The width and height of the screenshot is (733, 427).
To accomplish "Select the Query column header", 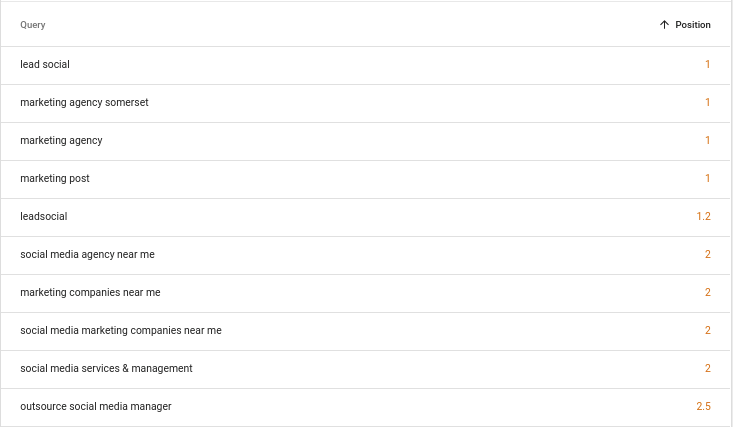I will click(x=33, y=25).
